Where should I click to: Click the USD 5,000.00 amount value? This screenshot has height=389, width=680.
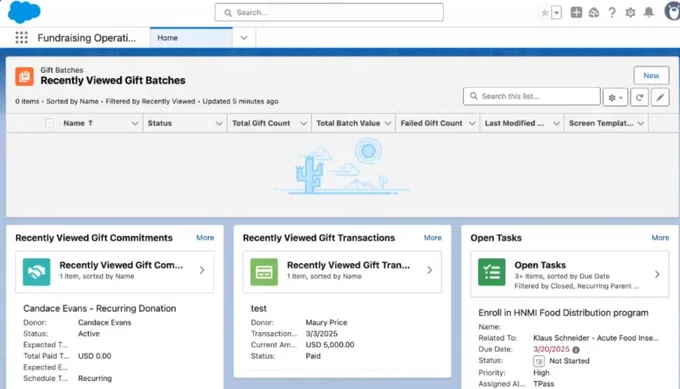pyautogui.click(x=330, y=345)
